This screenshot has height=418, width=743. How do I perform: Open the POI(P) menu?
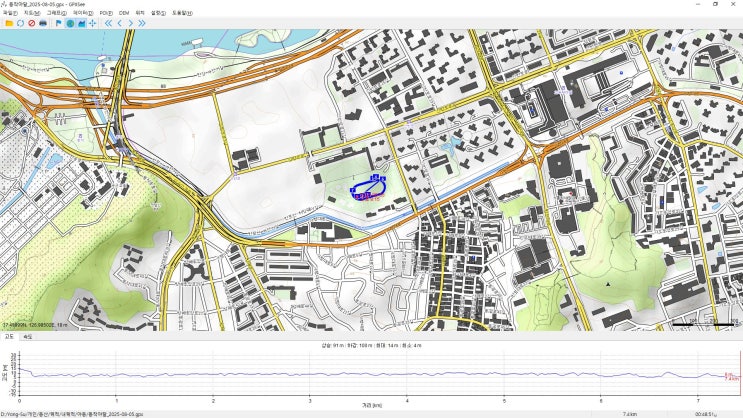[106, 13]
